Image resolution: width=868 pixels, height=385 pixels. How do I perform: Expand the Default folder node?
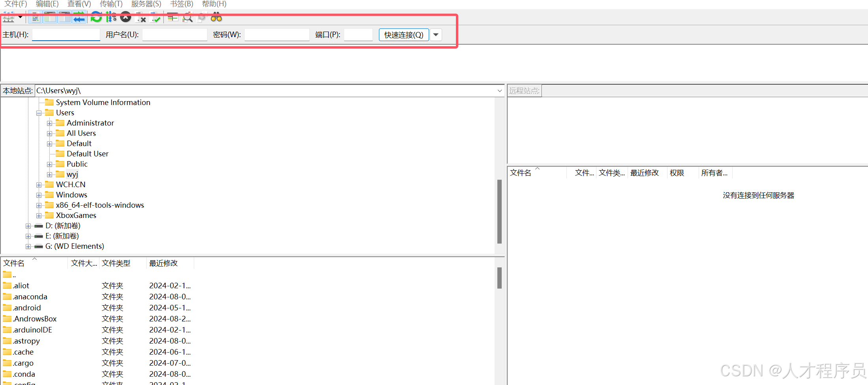pos(49,144)
